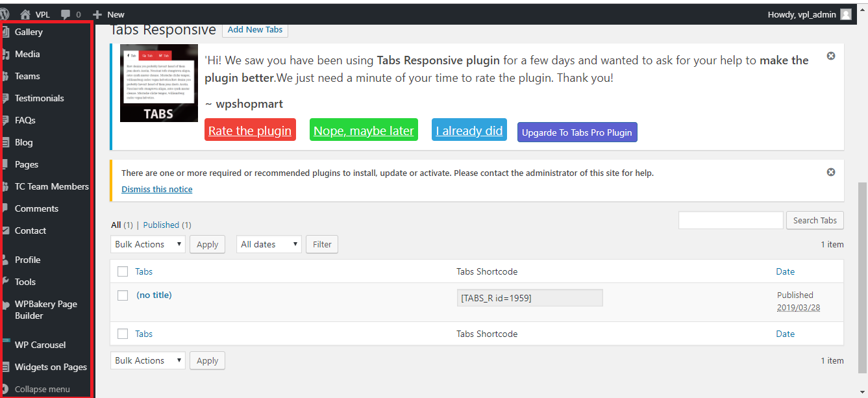Open the TABS plugin thumbnail image
The height and width of the screenshot is (398, 868).
(159, 83)
